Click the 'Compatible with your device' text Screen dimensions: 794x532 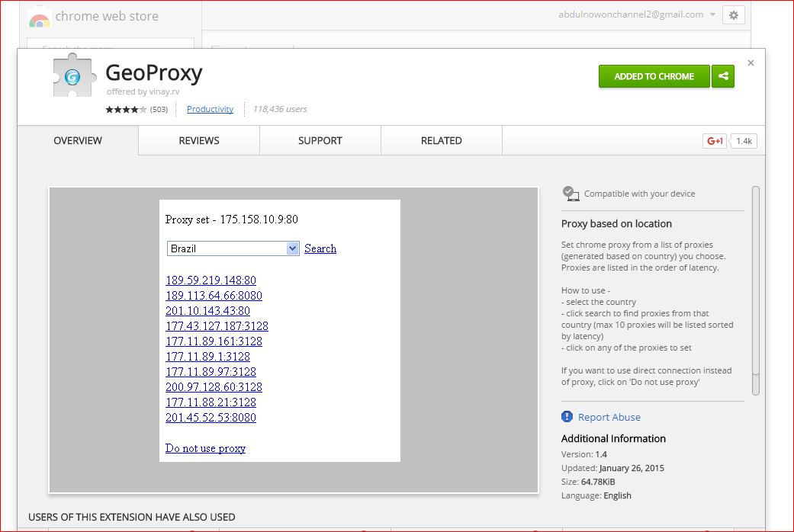point(639,194)
